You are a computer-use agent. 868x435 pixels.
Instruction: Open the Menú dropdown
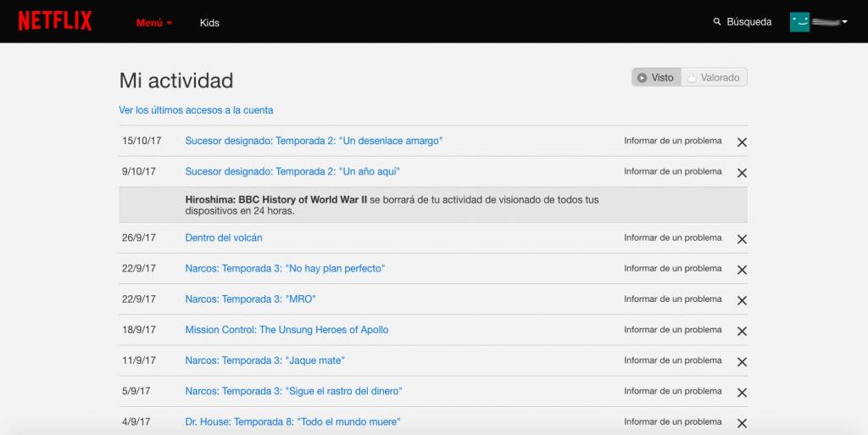coord(154,23)
